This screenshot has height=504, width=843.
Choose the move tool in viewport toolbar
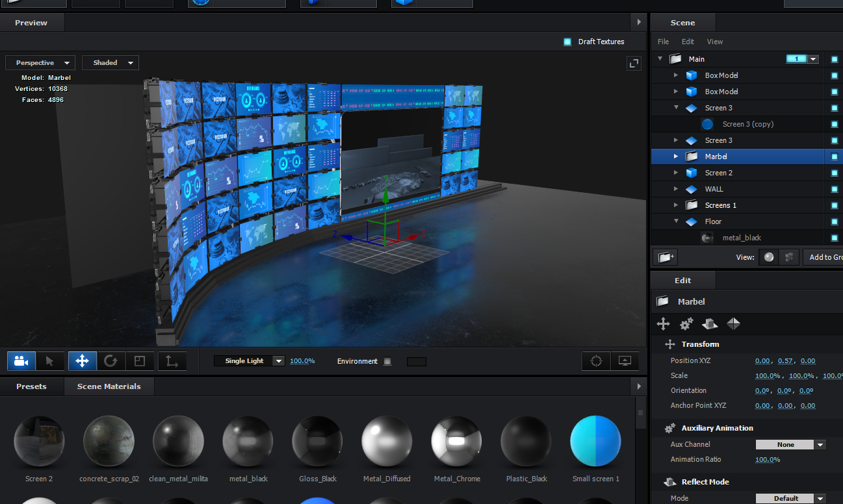click(82, 361)
